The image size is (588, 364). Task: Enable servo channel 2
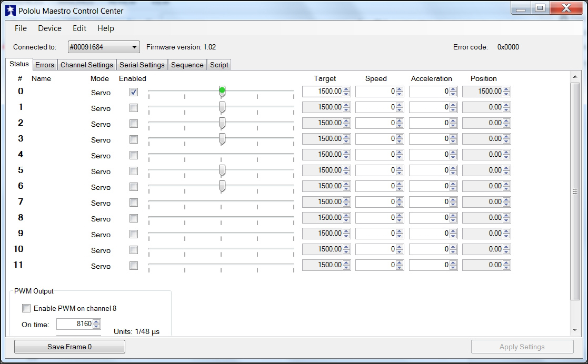[x=134, y=124]
